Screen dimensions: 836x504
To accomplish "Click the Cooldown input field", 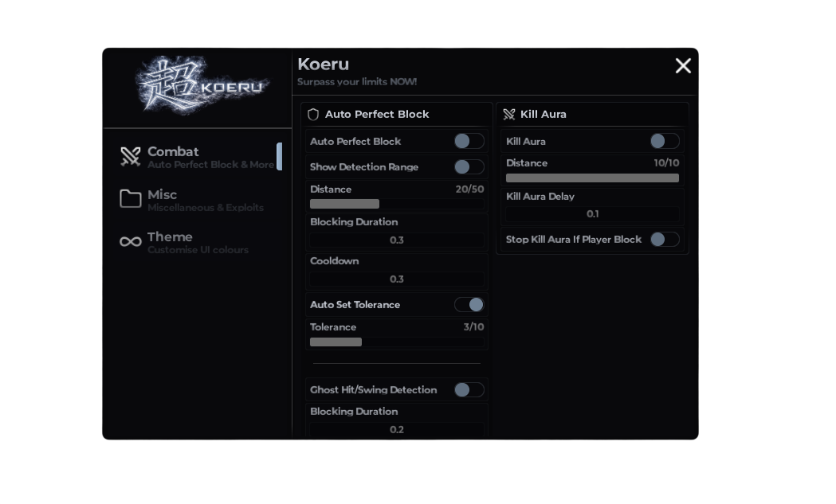I will 397,279.
